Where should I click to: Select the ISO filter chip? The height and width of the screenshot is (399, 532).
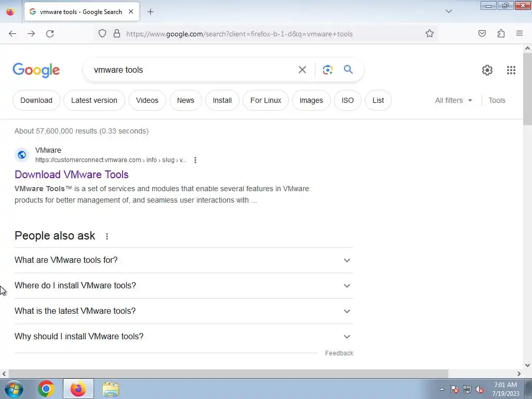pyautogui.click(x=348, y=100)
